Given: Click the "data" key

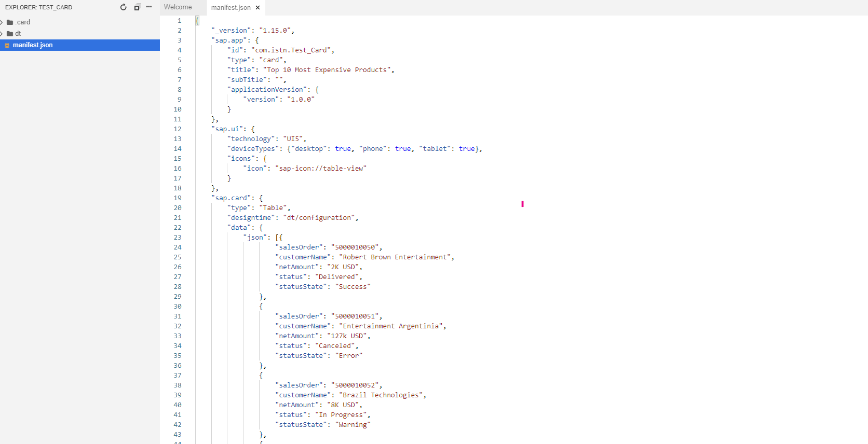Looking at the screenshot, I should click(x=239, y=228).
